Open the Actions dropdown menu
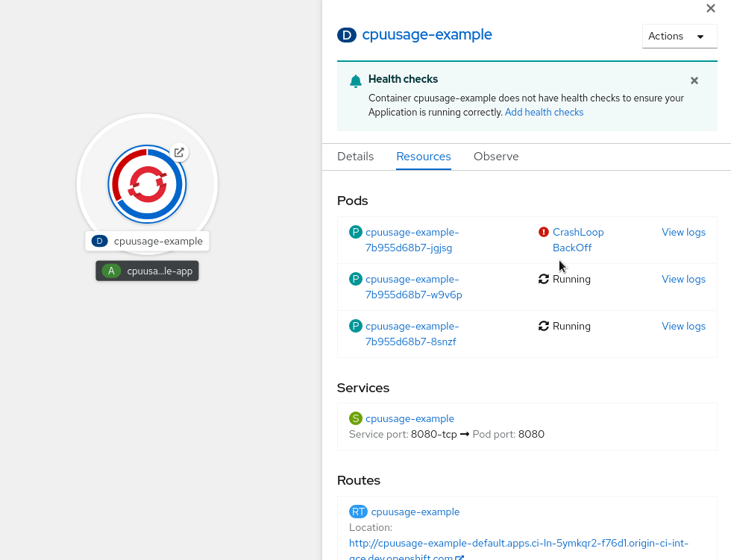Screen dimensions: 731x560 tap(679, 36)
